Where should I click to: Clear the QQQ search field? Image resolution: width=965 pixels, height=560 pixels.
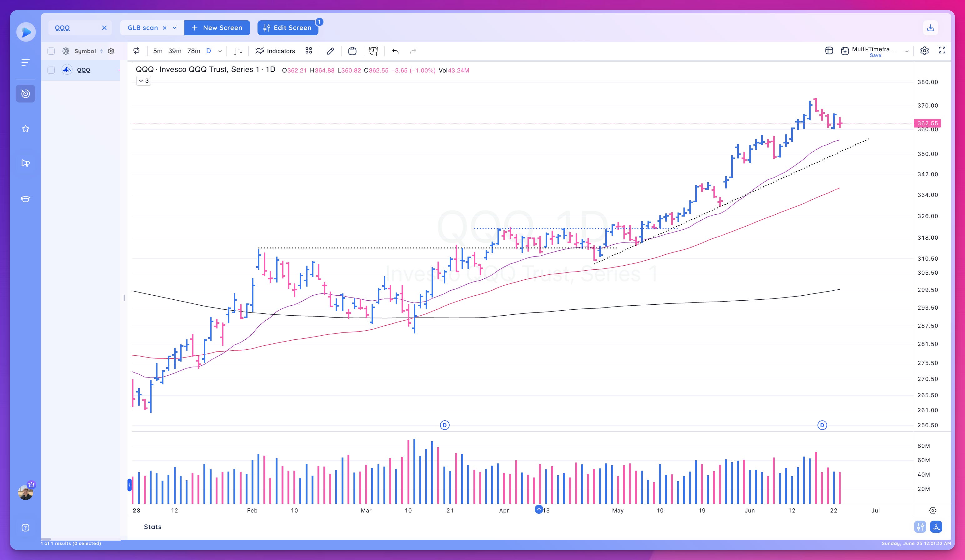point(104,28)
